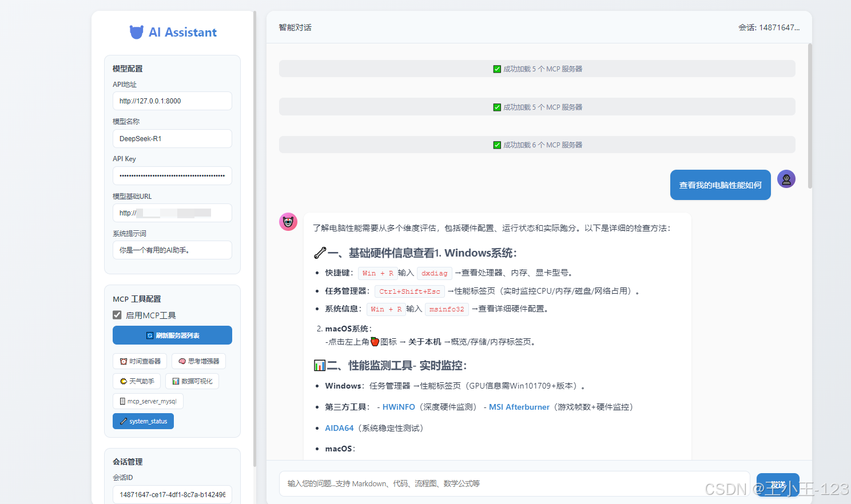Expand the 成功加载 6 个 MCP 服务器 notice
Viewport: 851px width, 504px height.
click(x=536, y=145)
